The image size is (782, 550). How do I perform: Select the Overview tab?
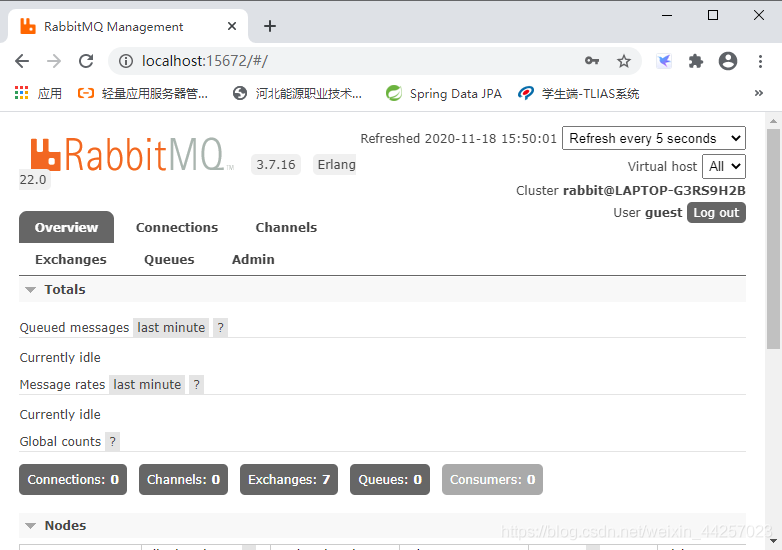pos(66,227)
